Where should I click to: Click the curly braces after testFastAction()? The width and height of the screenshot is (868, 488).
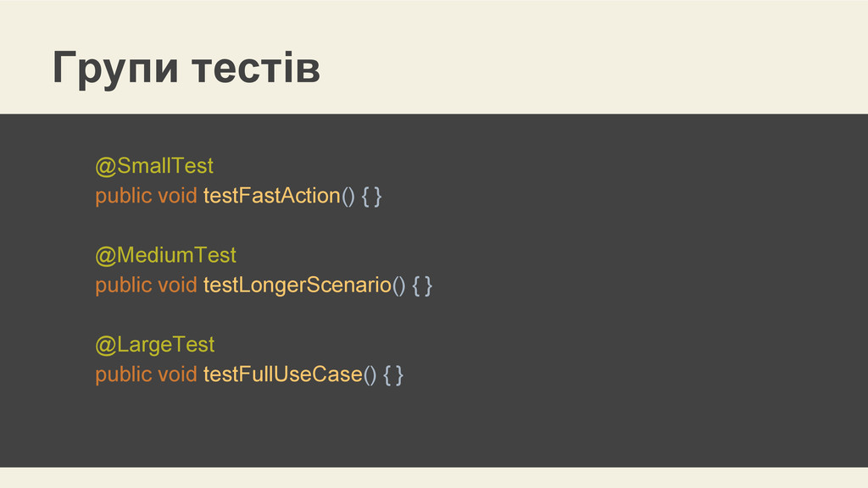click(372, 196)
